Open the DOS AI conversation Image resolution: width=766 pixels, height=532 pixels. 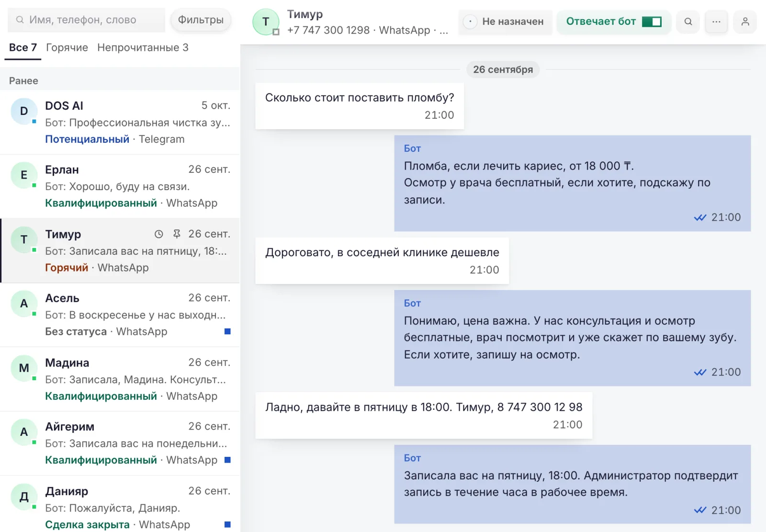pyautogui.click(x=120, y=122)
